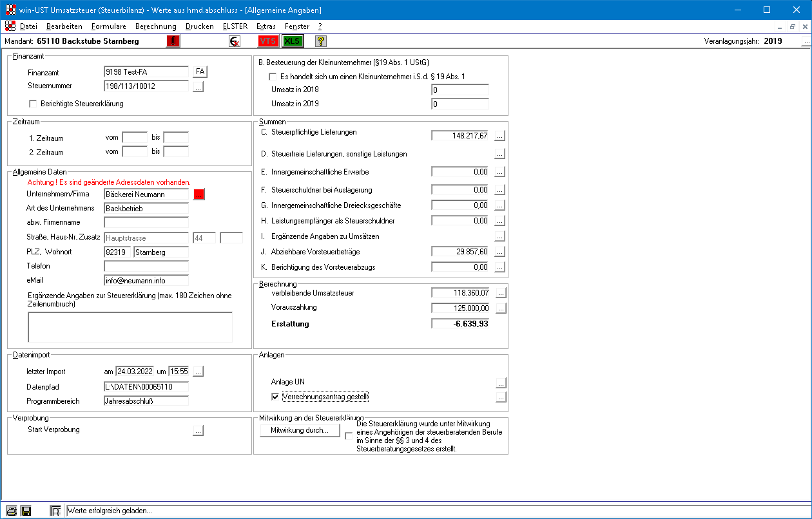Click the red VTS toolbar button
This screenshot has height=519, width=812.
pyautogui.click(x=268, y=41)
